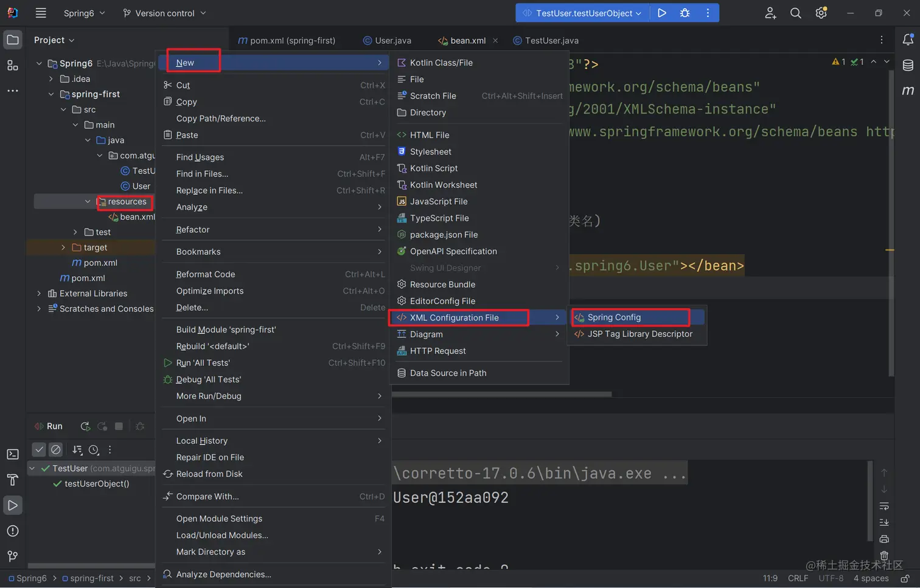Start debugging with the bug icon
920x588 pixels.
tap(685, 13)
